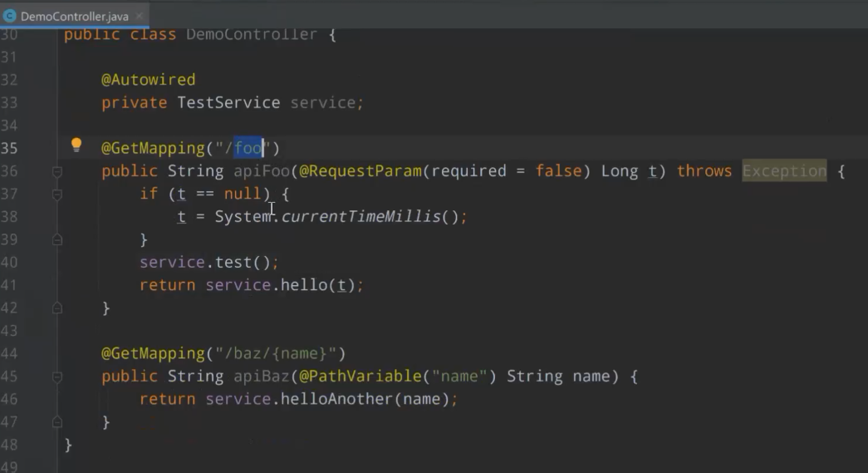868x473 pixels.
Task: Click the apiFoo method name
Action: click(262, 171)
